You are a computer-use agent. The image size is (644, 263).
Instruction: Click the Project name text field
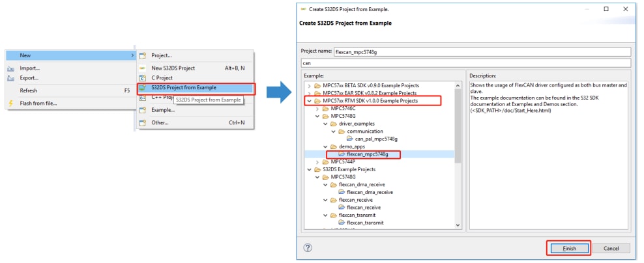pos(481,51)
